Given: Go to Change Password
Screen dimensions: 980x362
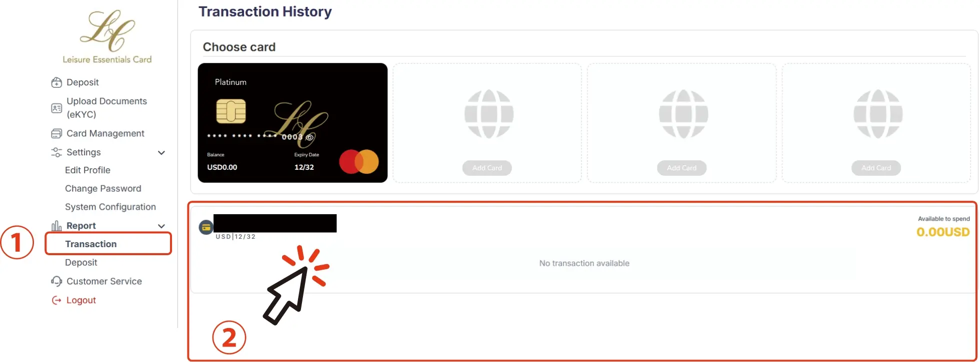Looking at the screenshot, I should [103, 189].
